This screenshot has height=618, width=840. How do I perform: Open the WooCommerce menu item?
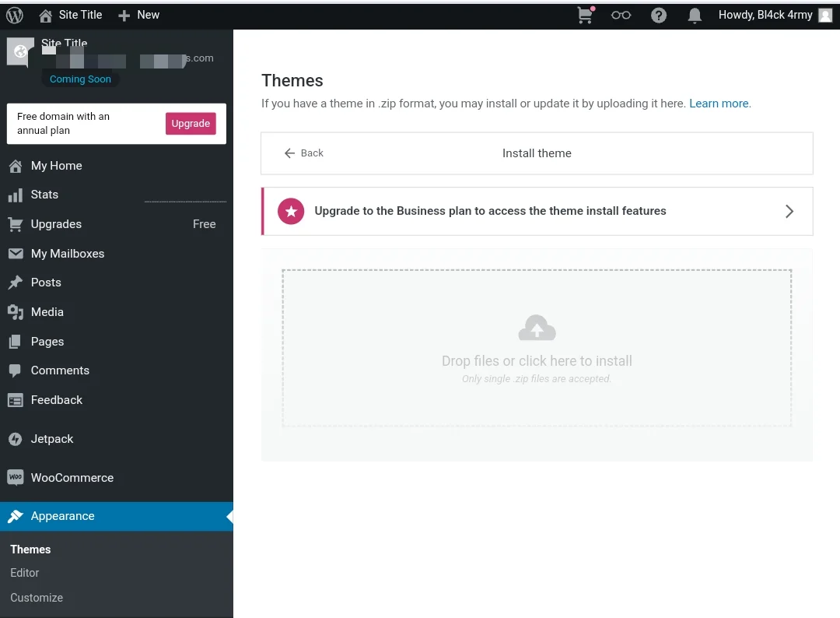tap(116, 478)
